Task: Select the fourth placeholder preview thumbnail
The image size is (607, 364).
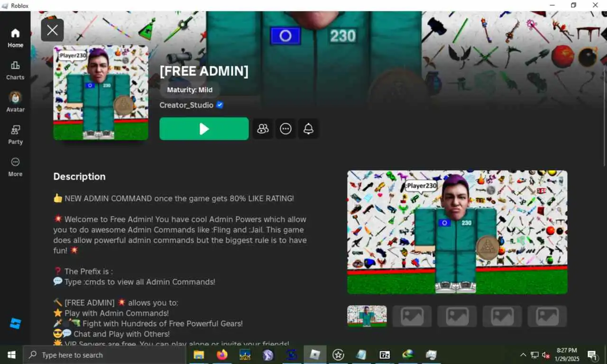Action: 502,316
